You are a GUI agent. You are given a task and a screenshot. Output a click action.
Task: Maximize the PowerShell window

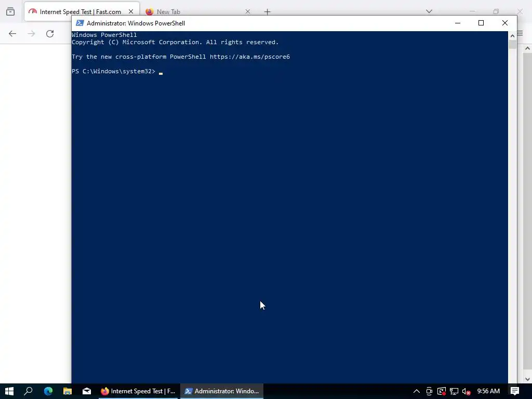tap(481, 23)
